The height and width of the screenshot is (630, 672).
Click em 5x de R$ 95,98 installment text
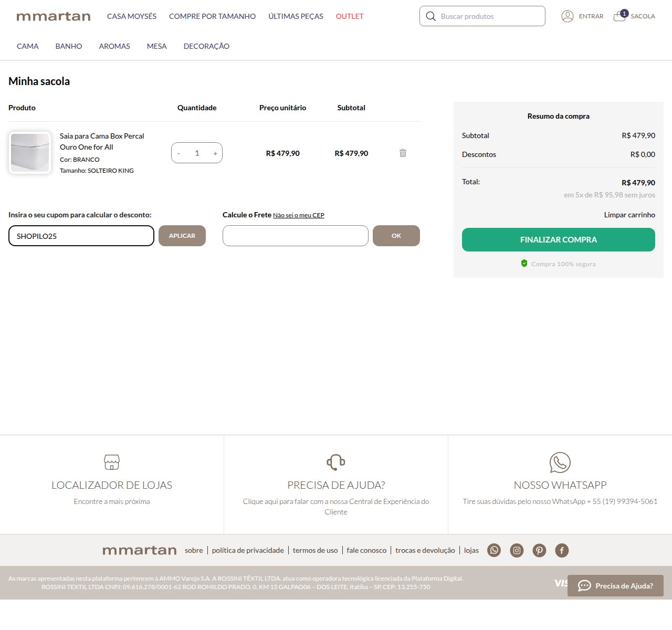tap(610, 195)
